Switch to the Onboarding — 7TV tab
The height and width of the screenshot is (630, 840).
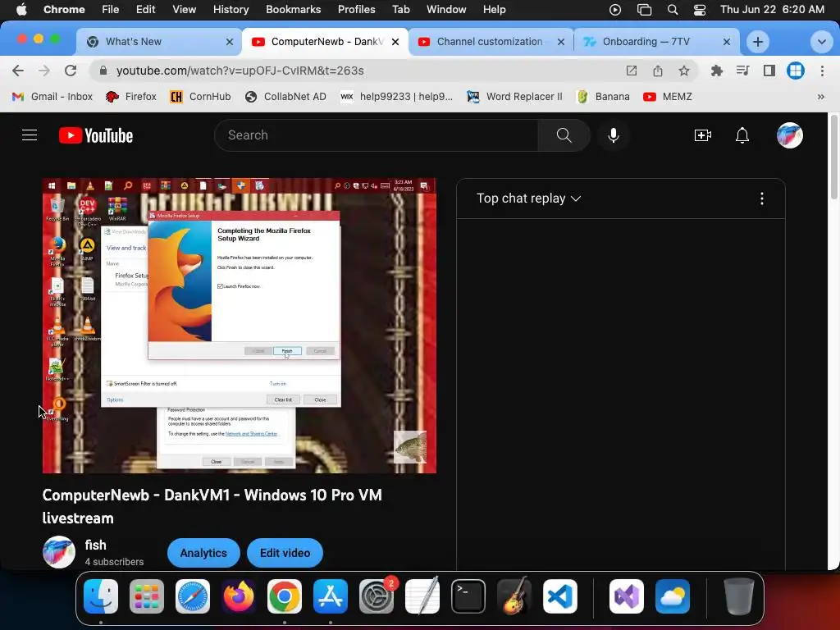pos(655,42)
